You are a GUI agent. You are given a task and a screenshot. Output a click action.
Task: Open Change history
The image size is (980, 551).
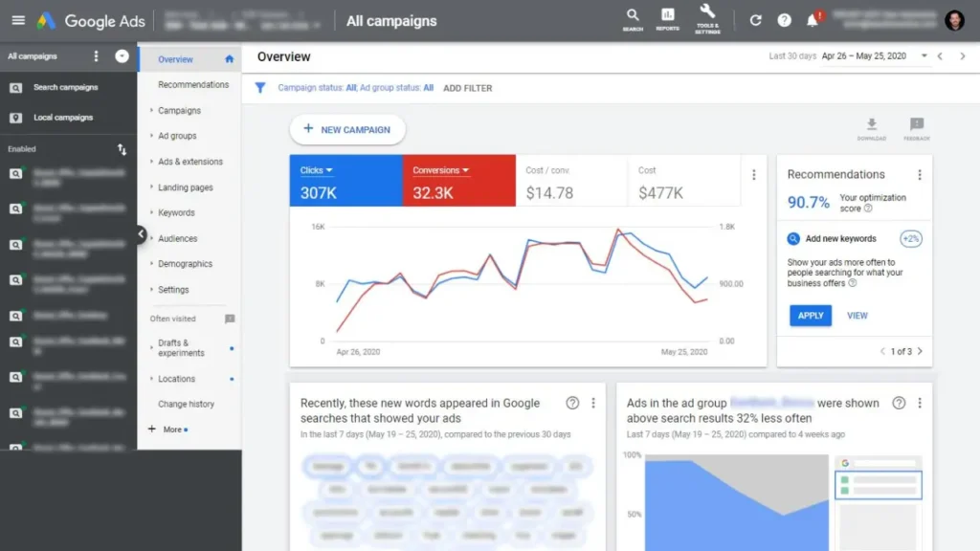[186, 405]
